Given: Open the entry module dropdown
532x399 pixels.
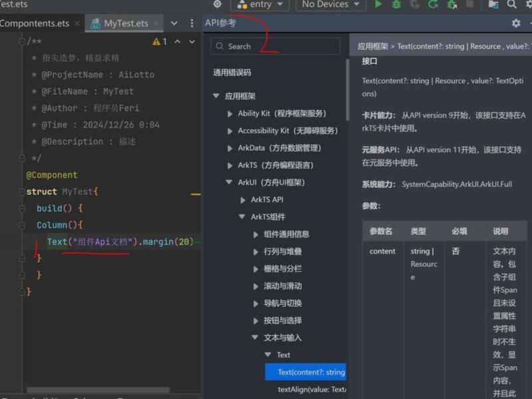Looking at the screenshot, I should [260, 5].
